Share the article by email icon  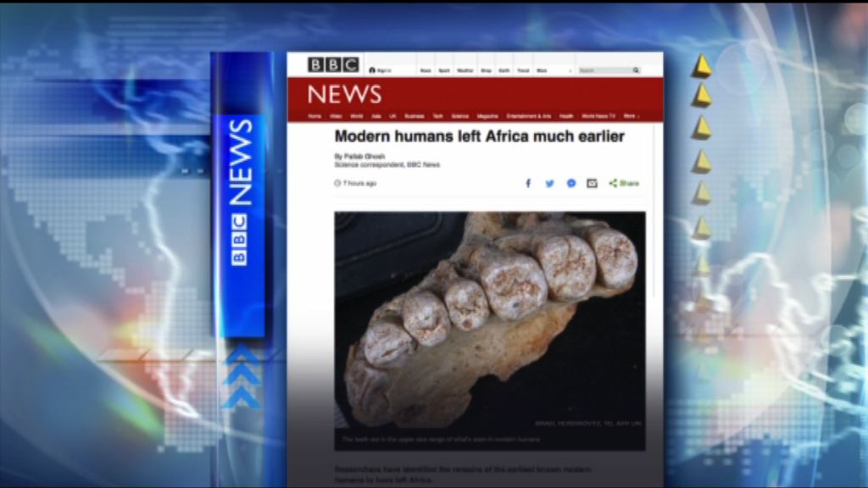[592, 183]
